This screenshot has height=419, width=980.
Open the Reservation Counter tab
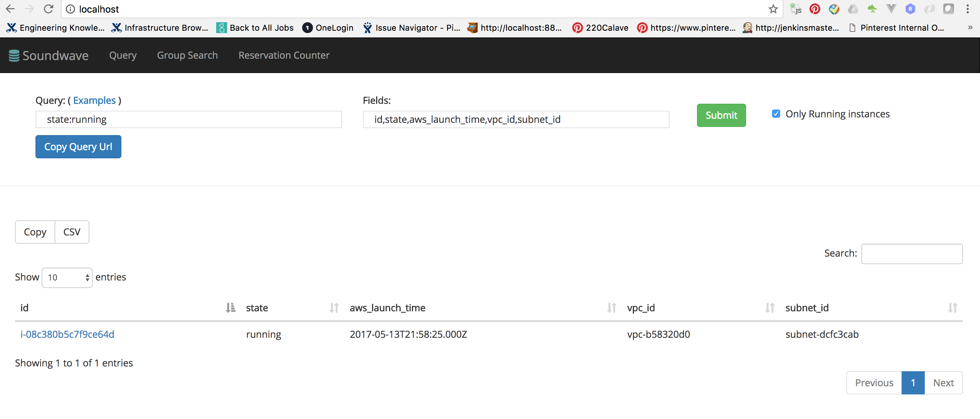coord(284,55)
